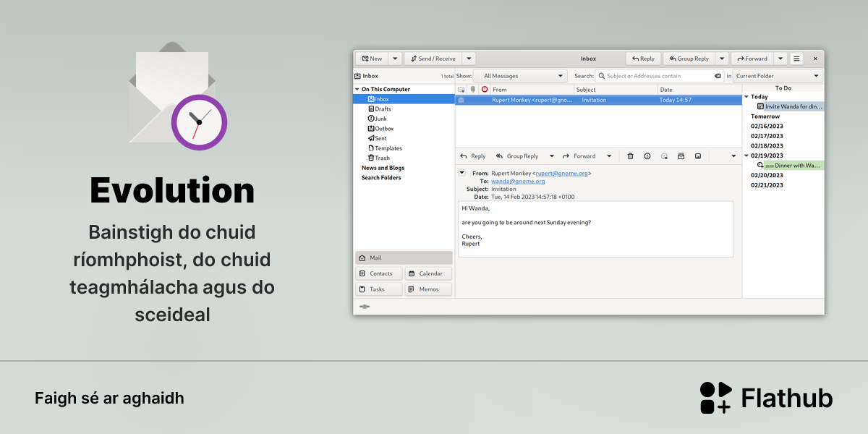The image size is (868, 434).
Task: Archive message with the archive box icon
Action: tap(681, 156)
